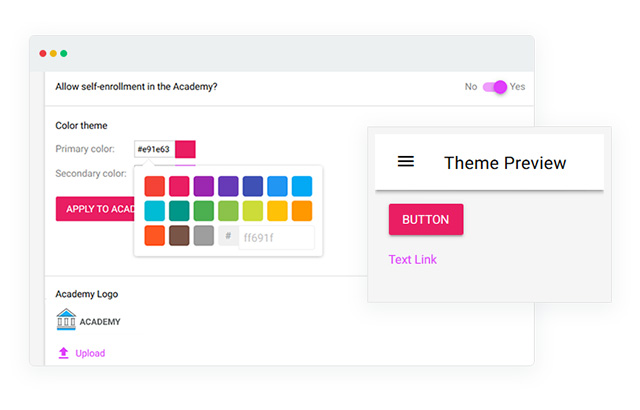Pick the pink swatch in the palette

[179, 186]
